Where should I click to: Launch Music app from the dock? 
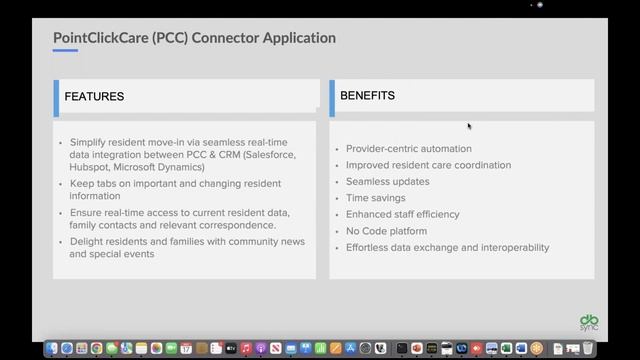point(246,348)
